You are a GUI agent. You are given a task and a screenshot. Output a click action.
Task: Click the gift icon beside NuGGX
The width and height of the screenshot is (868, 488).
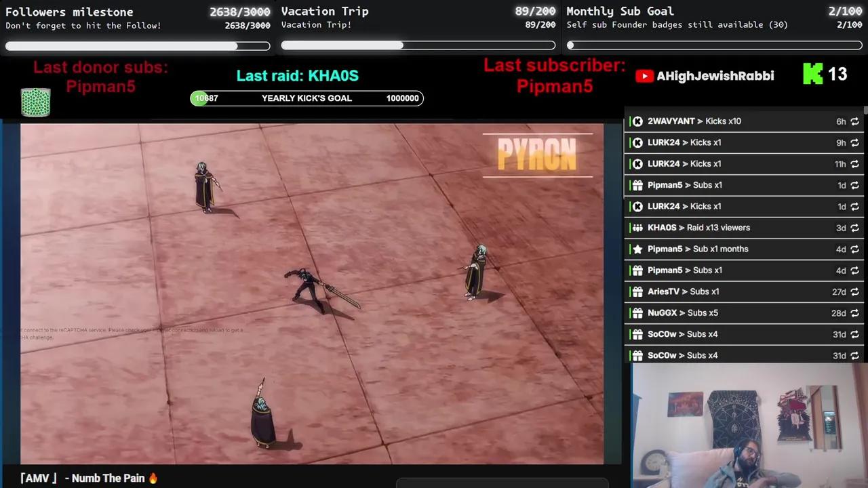[x=637, y=313]
